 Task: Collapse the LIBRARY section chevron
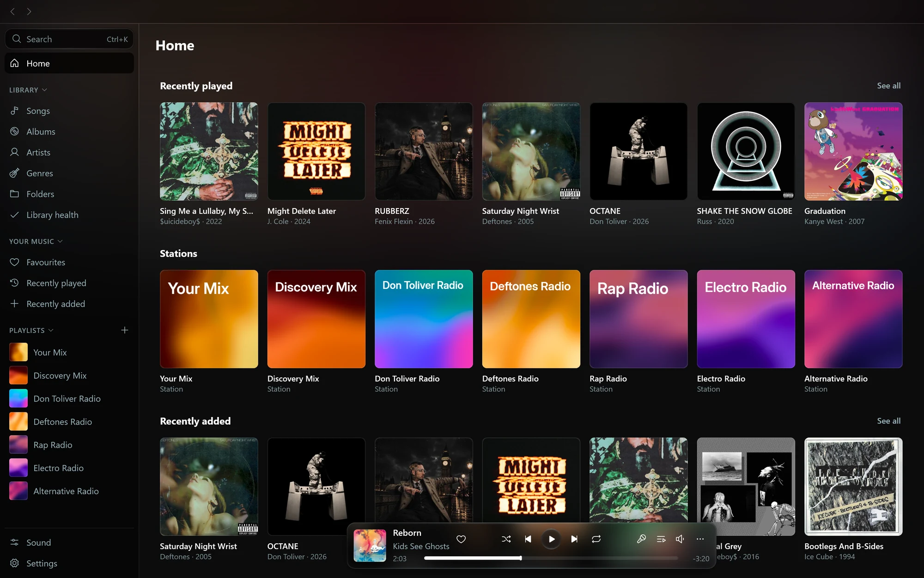tap(44, 90)
